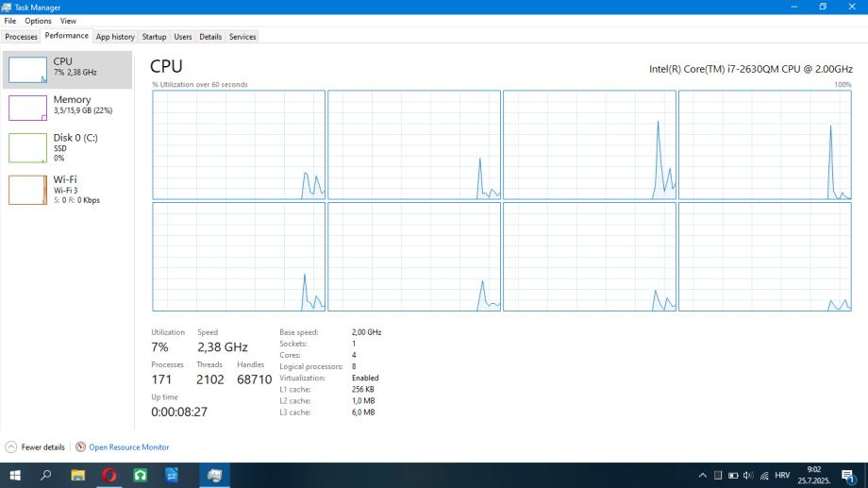Open the notification Action Center icon
868x488 pixels.
pyautogui.click(x=847, y=476)
